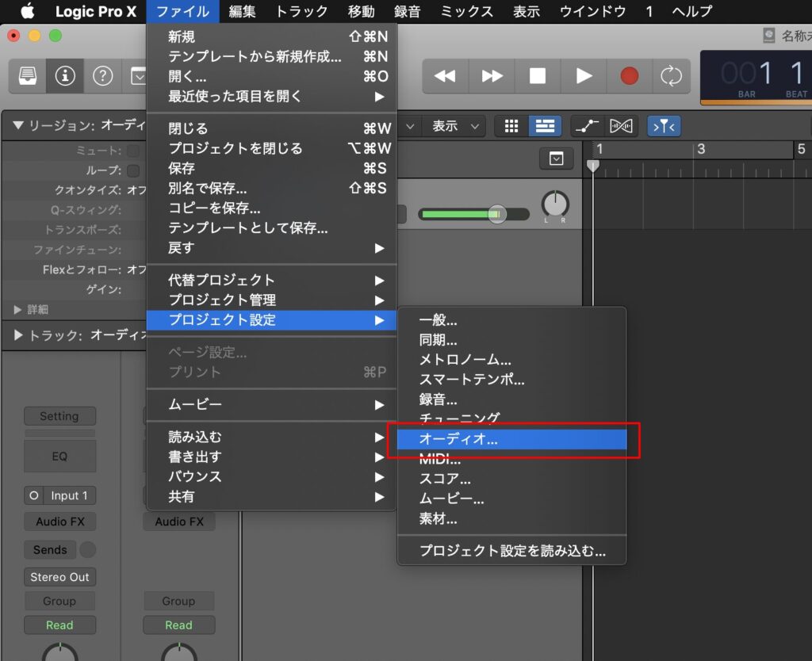812x661 pixels.
Task: Toggle Catch Playhead with the funnel icon
Action: 664,125
